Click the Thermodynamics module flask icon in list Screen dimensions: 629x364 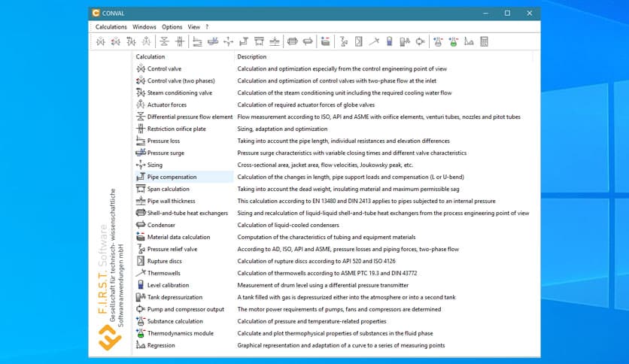pyautogui.click(x=141, y=333)
